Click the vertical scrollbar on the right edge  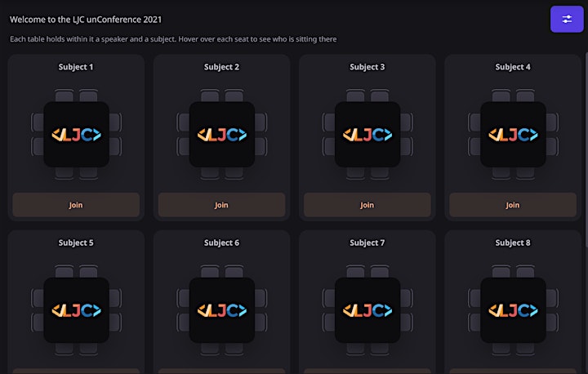point(586,150)
